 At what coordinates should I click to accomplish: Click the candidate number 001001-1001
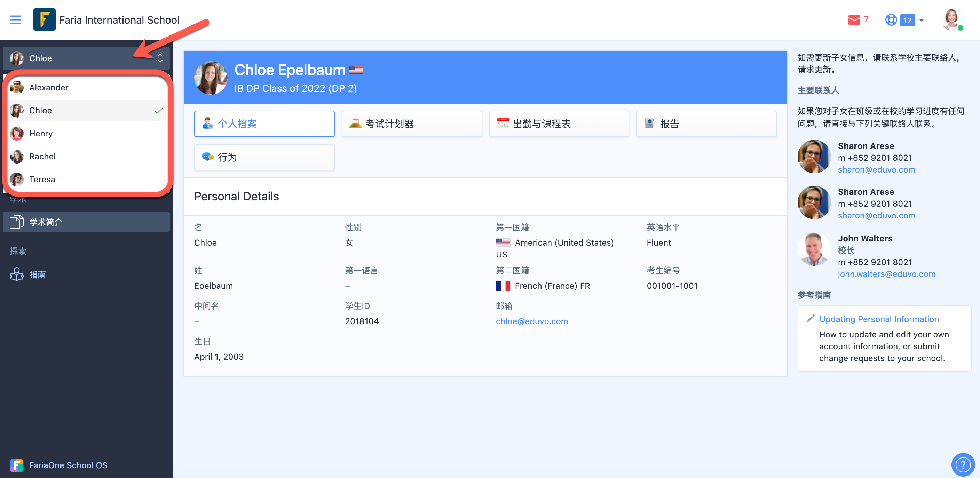point(672,286)
